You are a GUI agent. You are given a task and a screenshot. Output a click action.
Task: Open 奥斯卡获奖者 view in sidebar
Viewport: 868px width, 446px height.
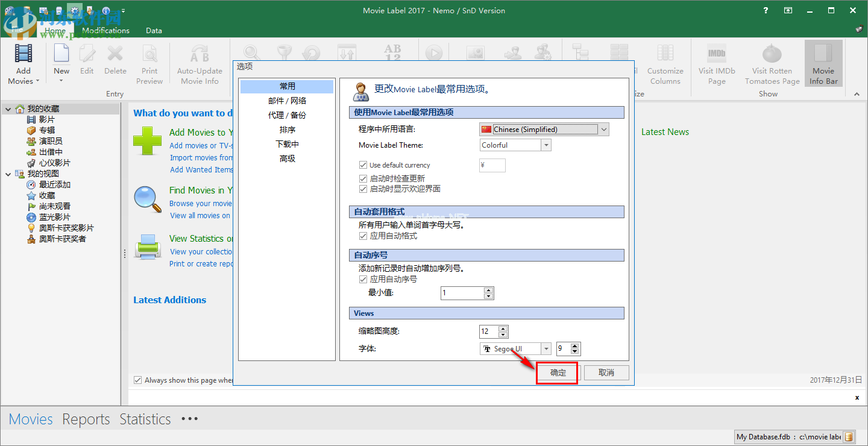click(x=62, y=239)
